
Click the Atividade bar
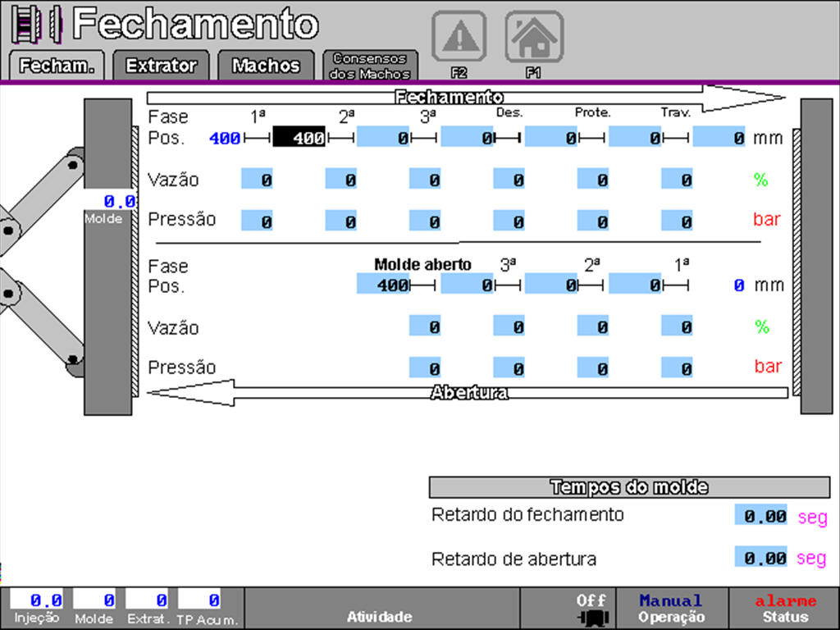(x=379, y=609)
